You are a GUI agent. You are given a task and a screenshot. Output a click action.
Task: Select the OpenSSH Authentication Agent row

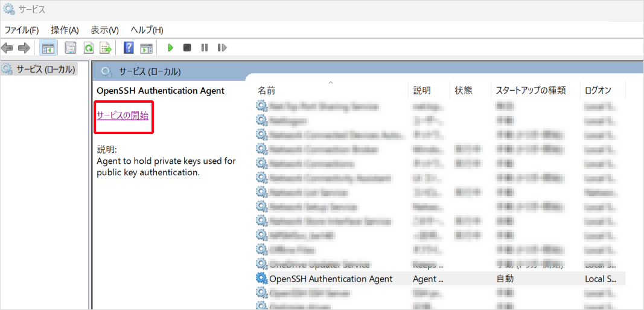(330, 279)
